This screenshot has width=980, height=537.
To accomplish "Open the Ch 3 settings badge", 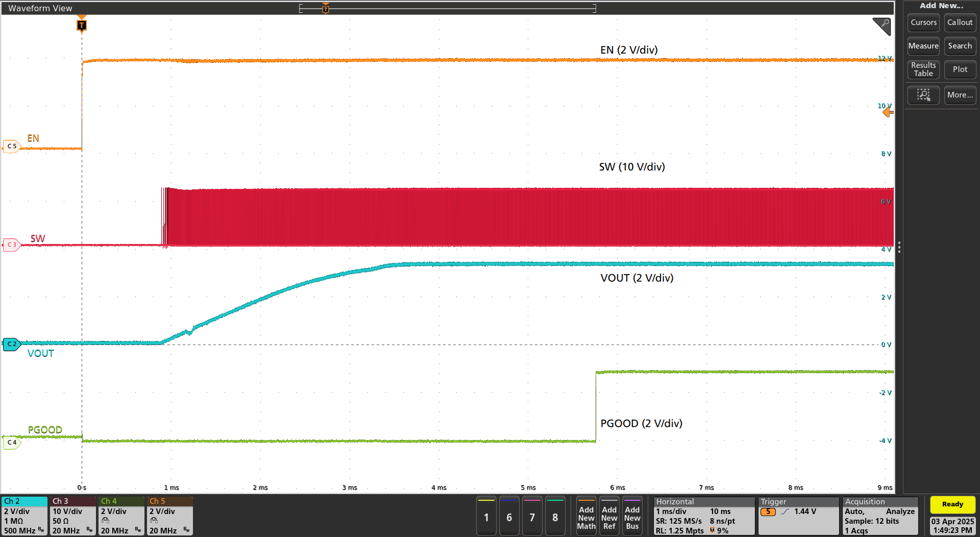I will [x=73, y=516].
